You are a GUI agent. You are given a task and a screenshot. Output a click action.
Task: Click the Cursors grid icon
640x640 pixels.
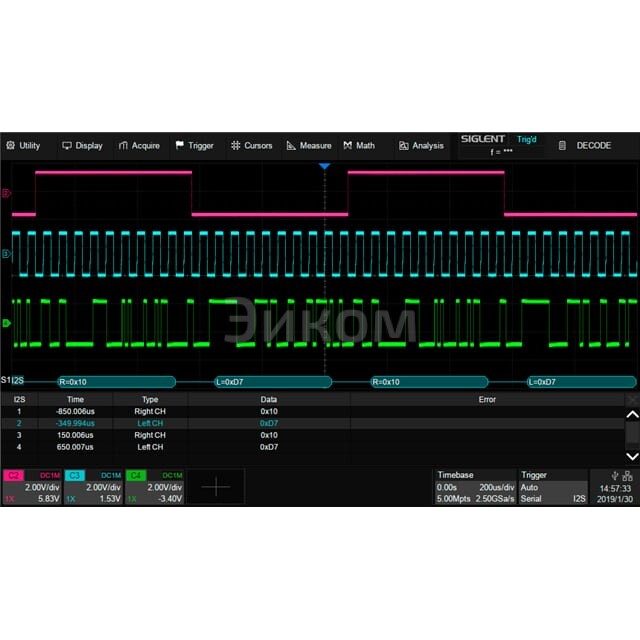click(x=236, y=146)
